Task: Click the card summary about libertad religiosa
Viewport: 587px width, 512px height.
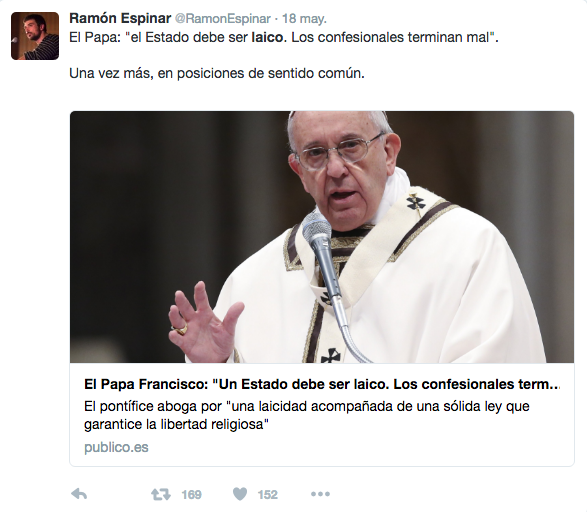Action: [307, 415]
